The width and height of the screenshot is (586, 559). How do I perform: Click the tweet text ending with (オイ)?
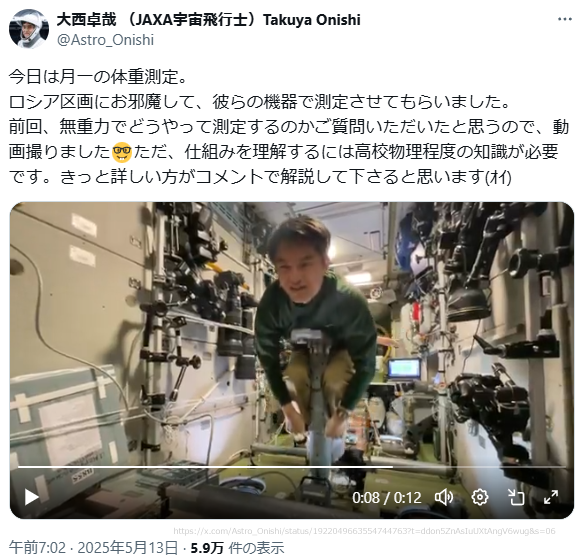(259, 177)
